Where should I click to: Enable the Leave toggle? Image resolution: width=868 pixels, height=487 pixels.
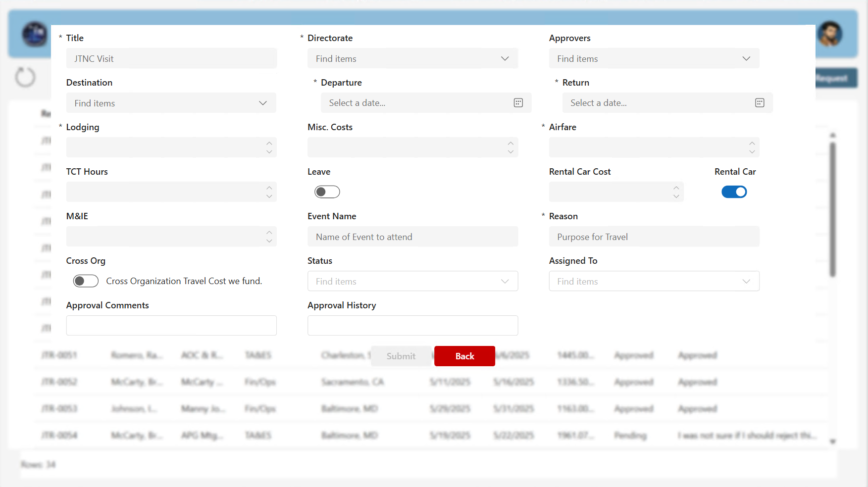pos(327,192)
